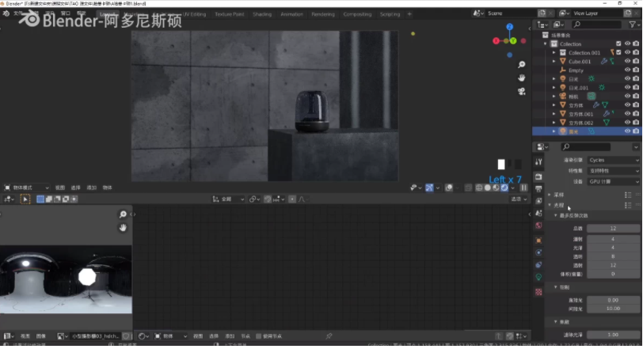Collapse the Light Paths panel arrow
This screenshot has height=364, width=643.
(550, 205)
